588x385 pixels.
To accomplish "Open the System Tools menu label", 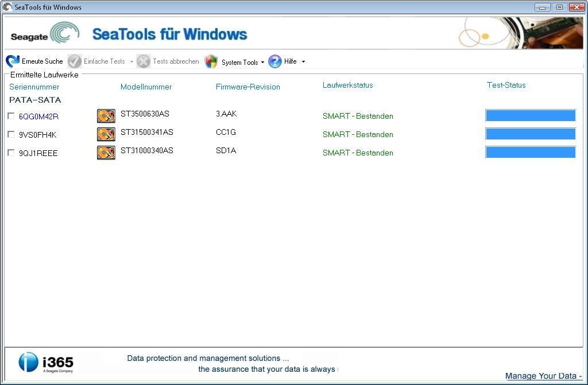I will pos(239,62).
